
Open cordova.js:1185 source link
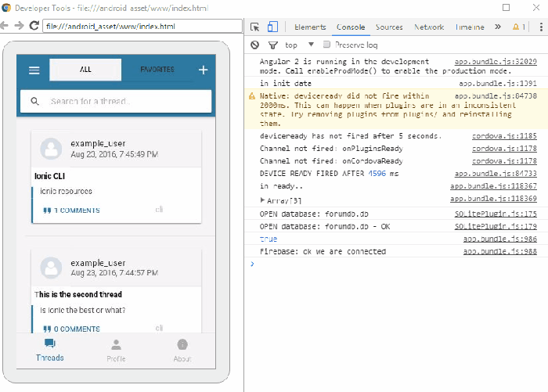point(504,136)
